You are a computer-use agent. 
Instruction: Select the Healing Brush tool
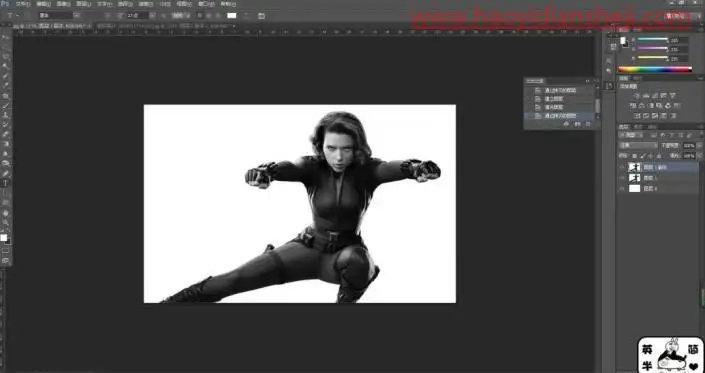point(6,96)
